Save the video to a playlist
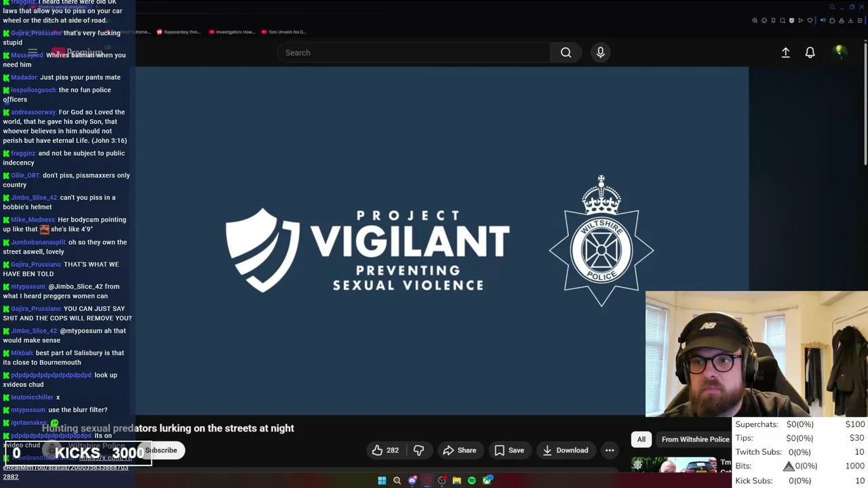This screenshot has height=488, width=868. point(509,450)
